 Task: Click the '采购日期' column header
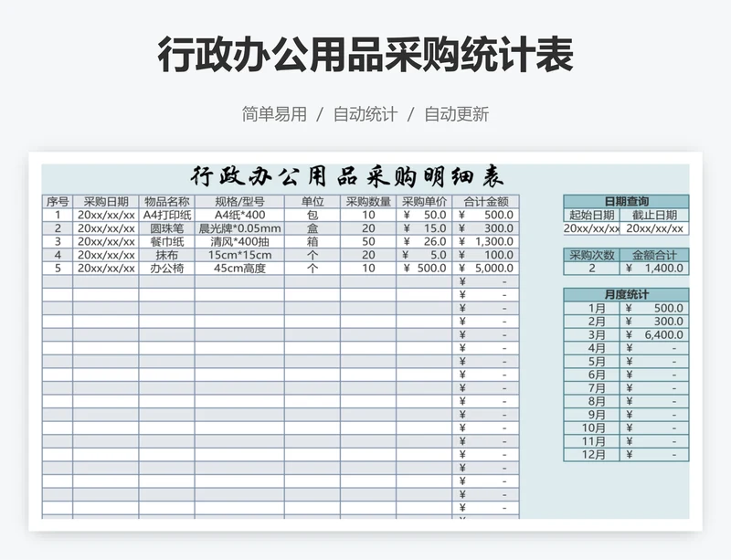[106, 202]
